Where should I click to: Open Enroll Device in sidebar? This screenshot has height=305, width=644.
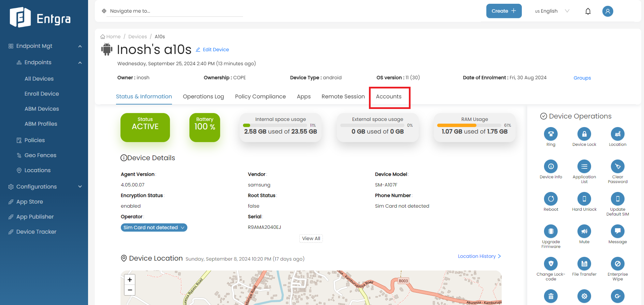[x=42, y=94]
